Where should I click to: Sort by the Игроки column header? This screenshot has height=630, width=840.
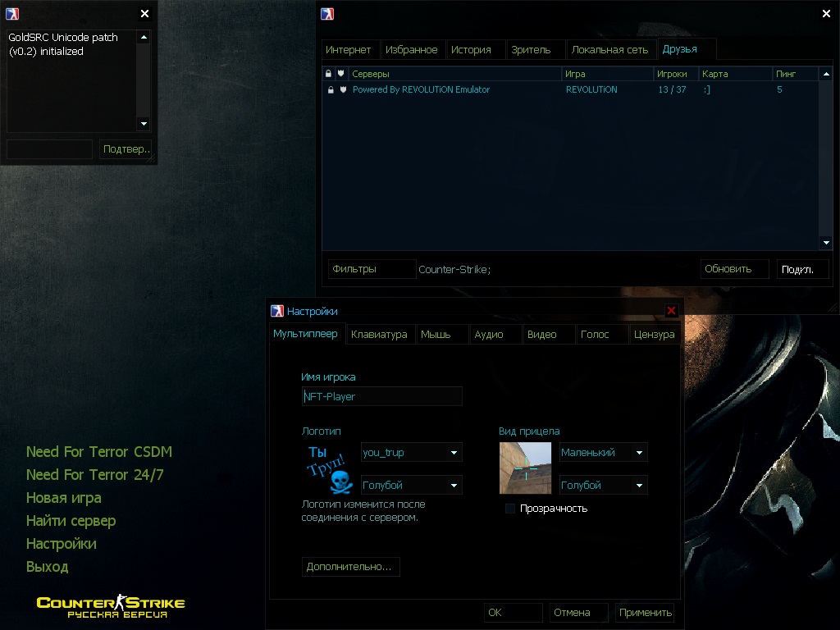click(x=676, y=73)
